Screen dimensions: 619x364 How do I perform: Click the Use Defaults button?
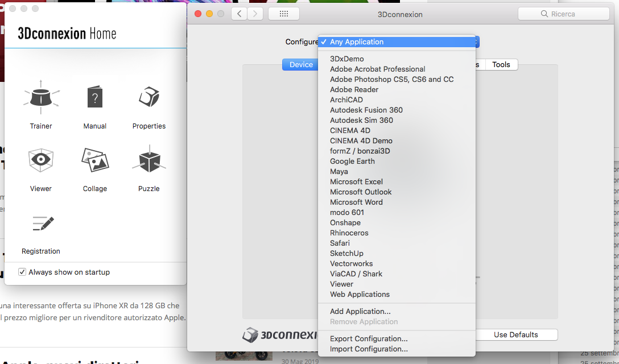[515, 335]
